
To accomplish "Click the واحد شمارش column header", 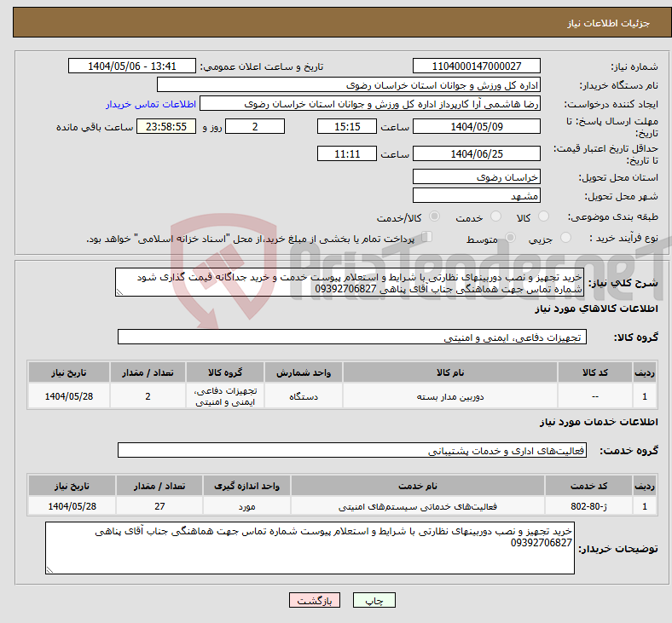I will coord(304,372).
